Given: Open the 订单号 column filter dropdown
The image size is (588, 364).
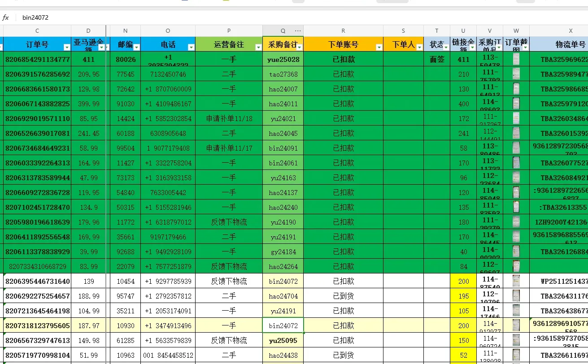Looking at the screenshot, I should point(67,47).
